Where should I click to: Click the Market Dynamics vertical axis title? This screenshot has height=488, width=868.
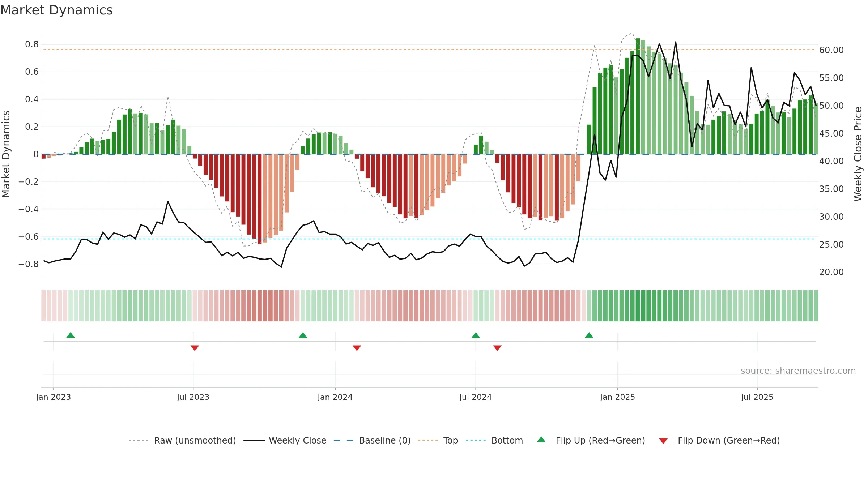point(6,154)
